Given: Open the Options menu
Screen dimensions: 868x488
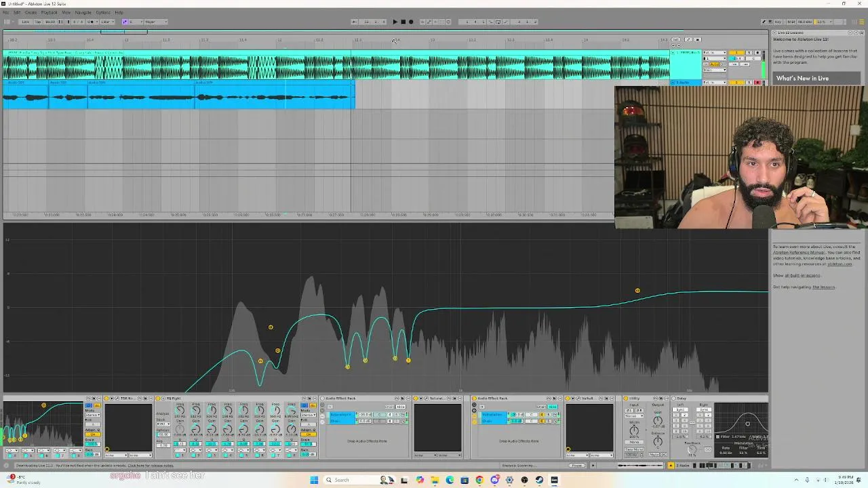Looking at the screenshot, I should (x=103, y=12).
